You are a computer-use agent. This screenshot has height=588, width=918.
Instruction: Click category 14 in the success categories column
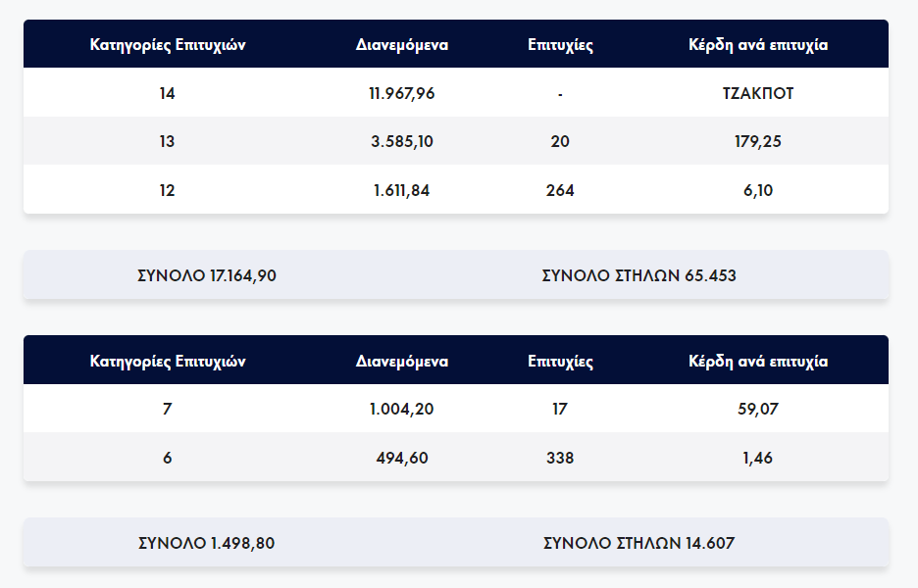click(x=167, y=94)
